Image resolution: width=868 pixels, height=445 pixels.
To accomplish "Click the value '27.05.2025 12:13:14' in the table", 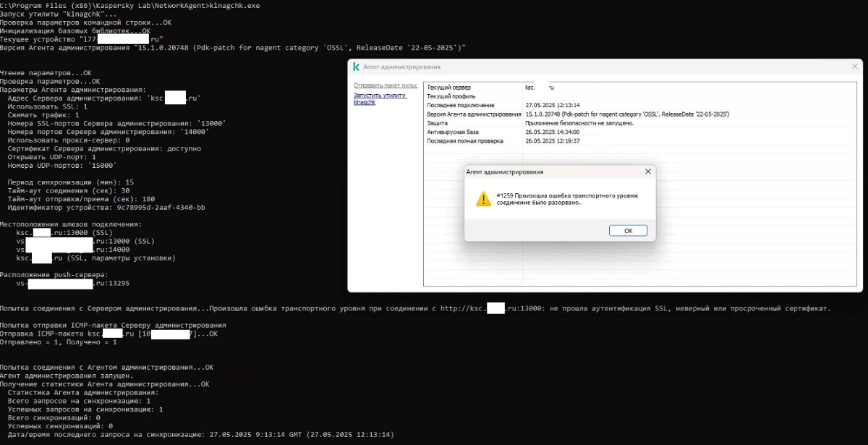I will coord(553,105).
